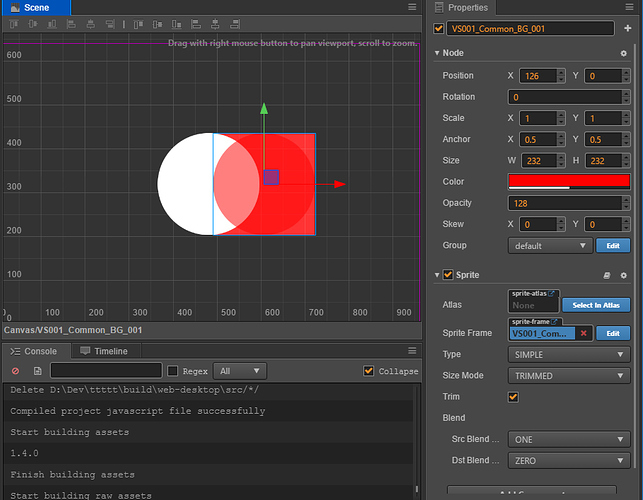Open the Node section settings gear

click(623, 53)
